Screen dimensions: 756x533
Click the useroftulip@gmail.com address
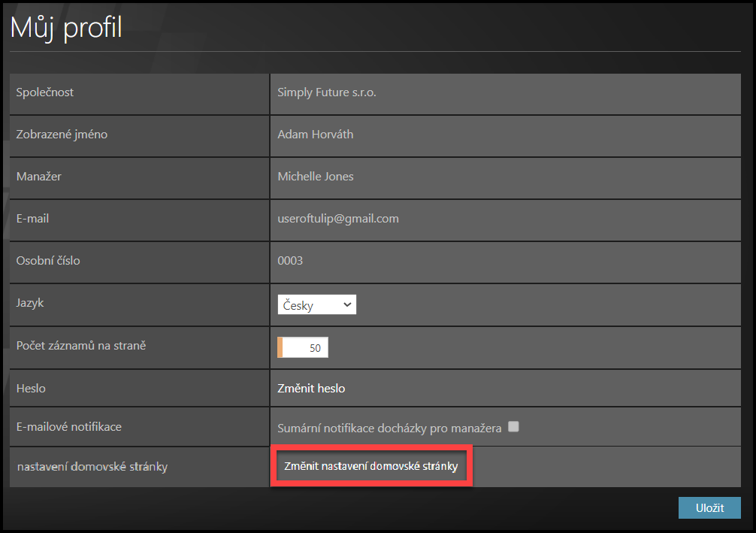pyautogui.click(x=338, y=219)
